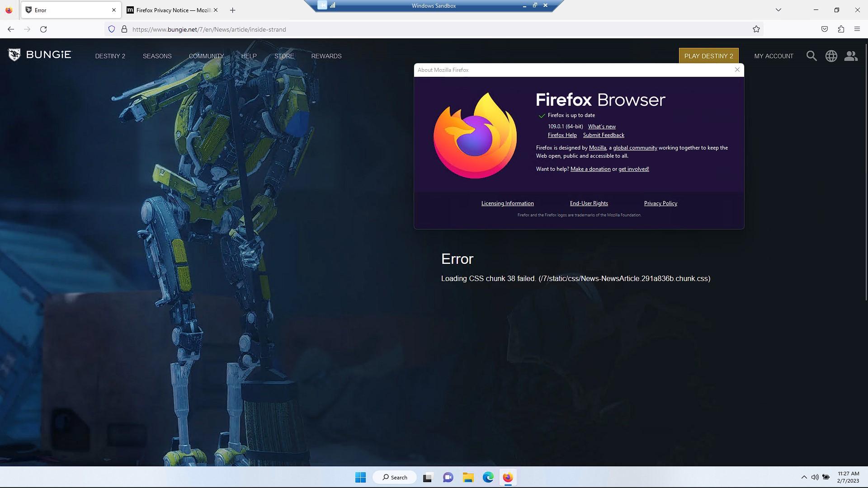The height and width of the screenshot is (488, 868).
Task: Click the What's new link
Action: click(601, 127)
